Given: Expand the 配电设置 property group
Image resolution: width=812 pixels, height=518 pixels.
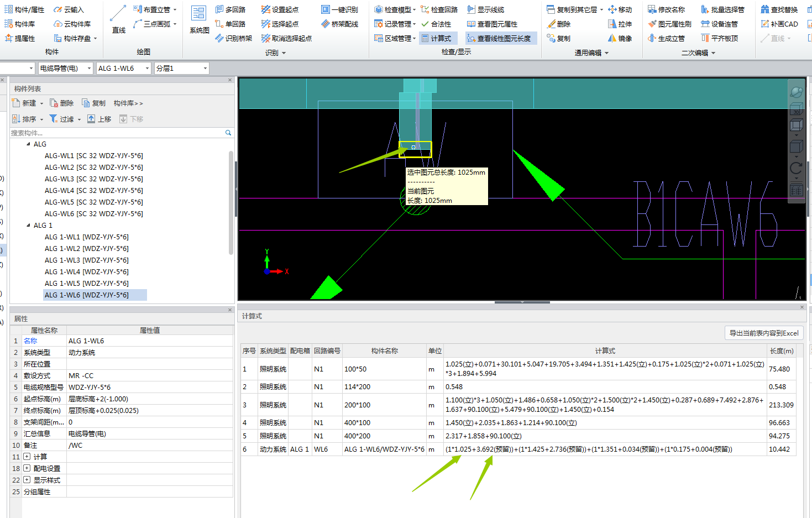Looking at the screenshot, I should coord(27,468).
